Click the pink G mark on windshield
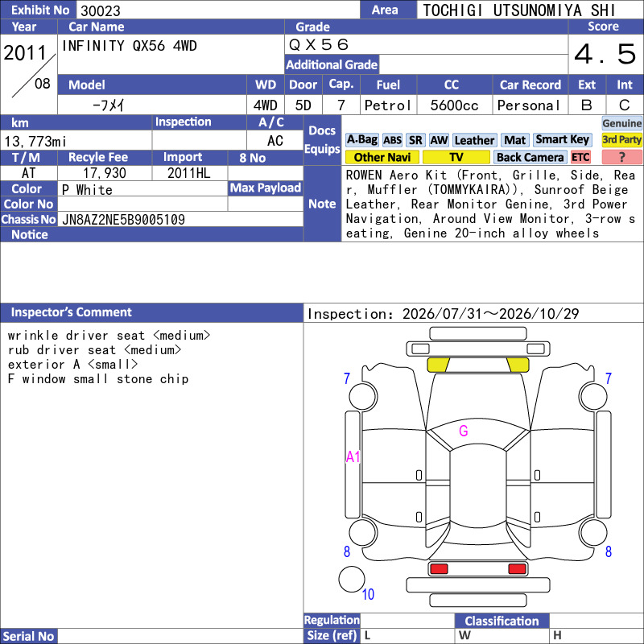Viewport: 644px width, 644px height. 464,431
